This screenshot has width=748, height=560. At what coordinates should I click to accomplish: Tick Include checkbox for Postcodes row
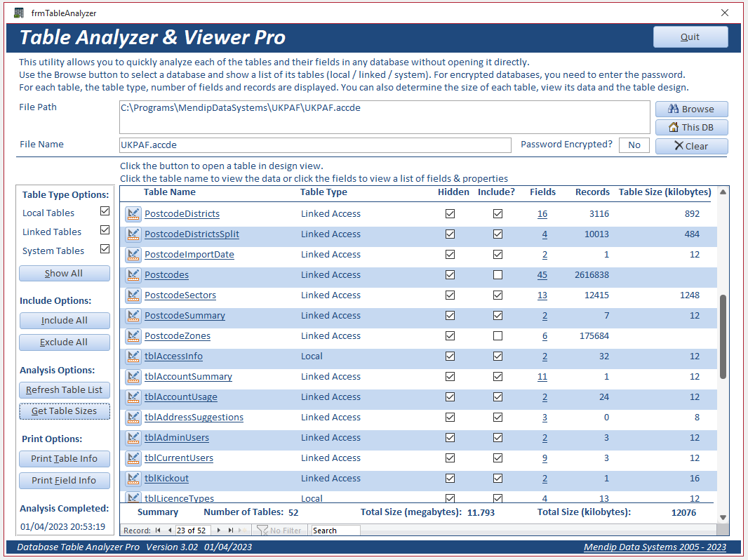(x=497, y=275)
